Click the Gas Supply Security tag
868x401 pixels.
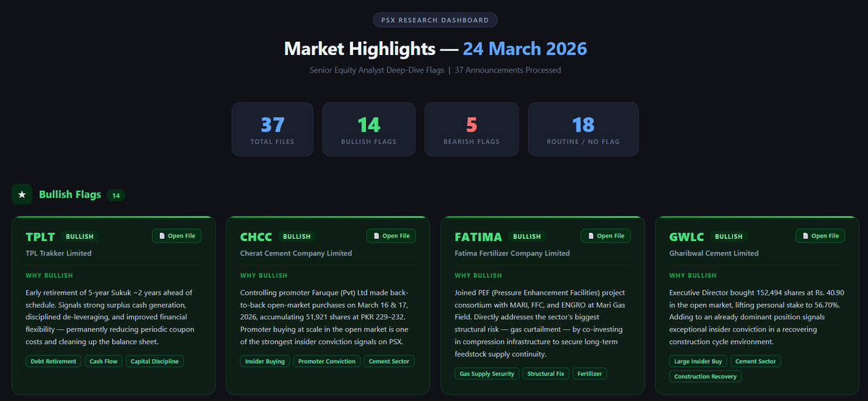pos(488,373)
